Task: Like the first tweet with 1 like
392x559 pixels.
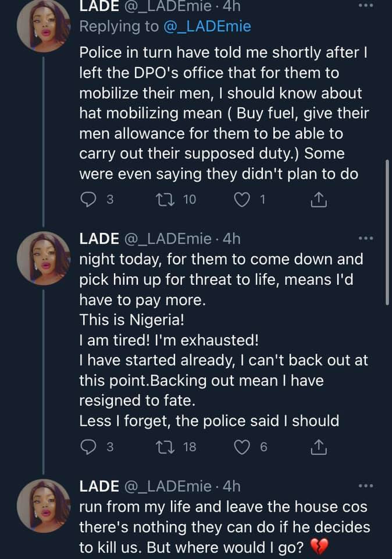Action: [x=241, y=200]
